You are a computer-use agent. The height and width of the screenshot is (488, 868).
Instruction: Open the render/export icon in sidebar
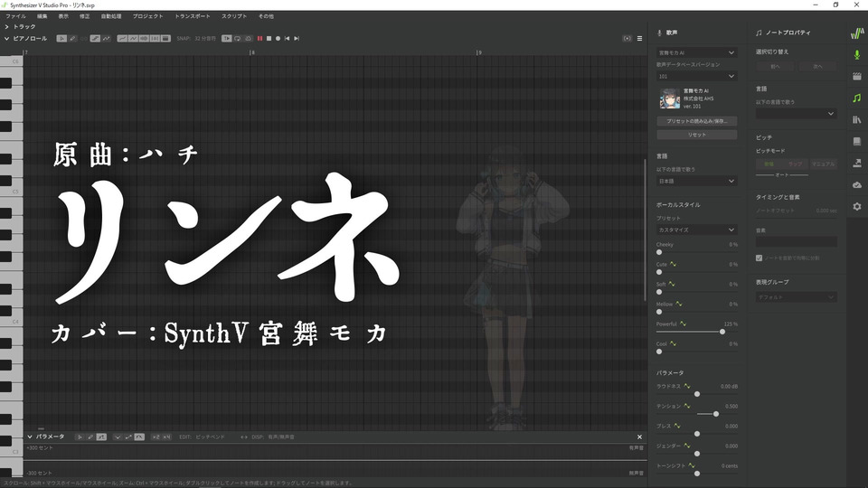pos(857,164)
